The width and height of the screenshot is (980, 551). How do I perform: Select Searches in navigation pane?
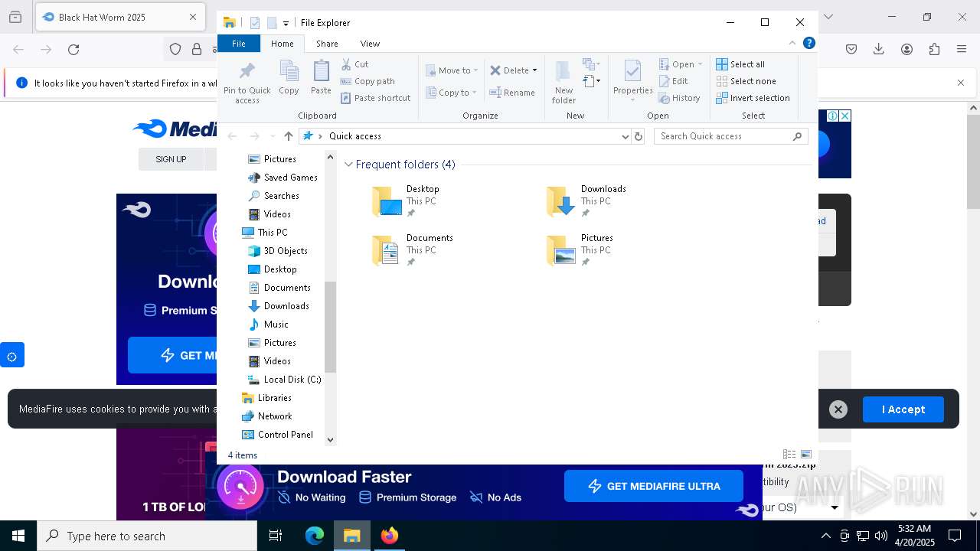pyautogui.click(x=273, y=196)
